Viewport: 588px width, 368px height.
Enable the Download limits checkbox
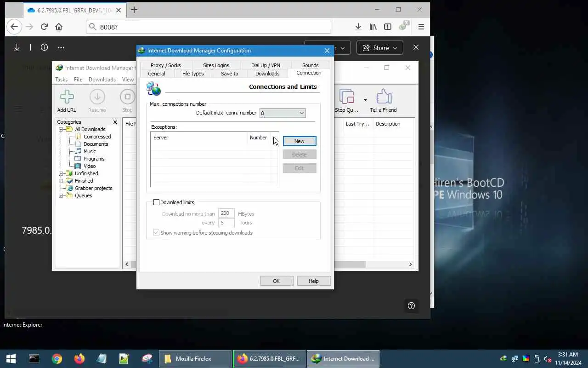click(x=156, y=202)
